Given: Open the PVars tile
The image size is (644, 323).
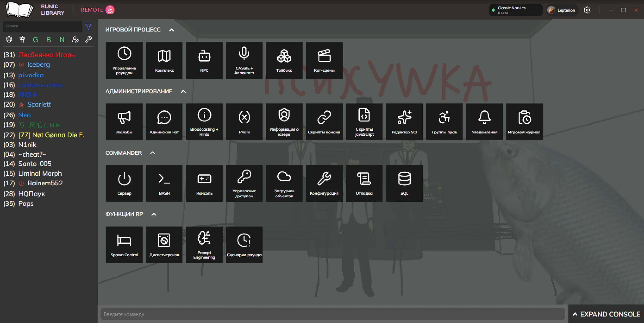Looking at the screenshot, I should (x=244, y=122).
